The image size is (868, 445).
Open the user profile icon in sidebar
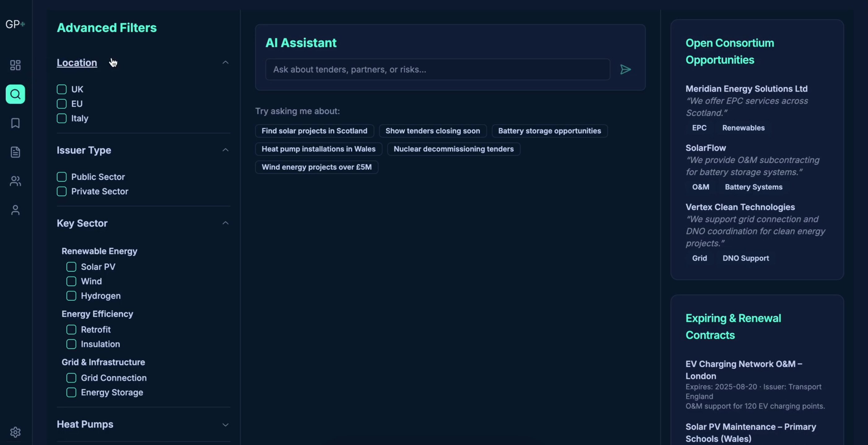15,210
